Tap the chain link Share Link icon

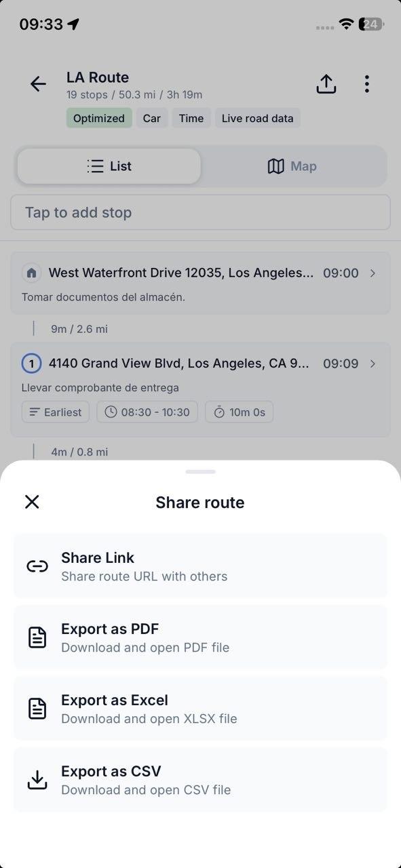point(37,566)
